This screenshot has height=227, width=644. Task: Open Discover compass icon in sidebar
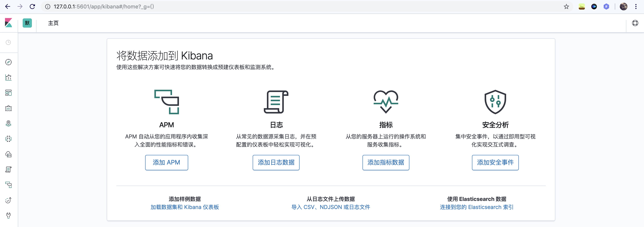pos(8,62)
